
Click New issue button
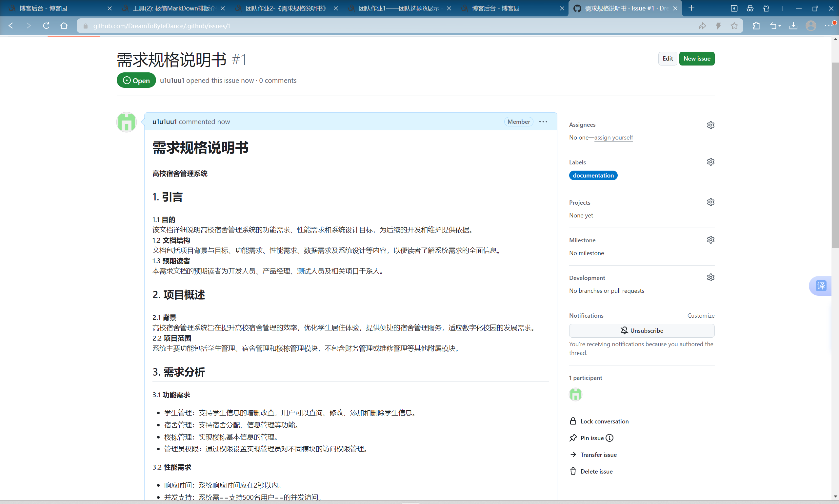697,58
